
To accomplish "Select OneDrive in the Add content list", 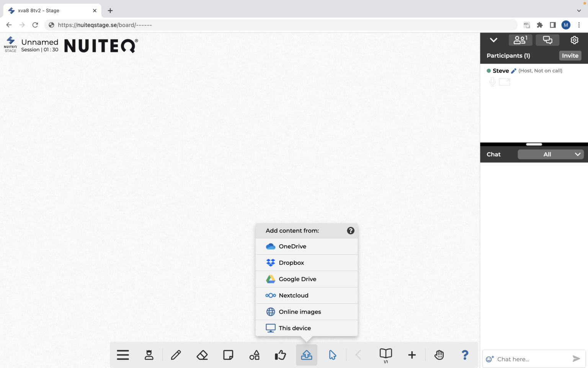I will (x=293, y=246).
